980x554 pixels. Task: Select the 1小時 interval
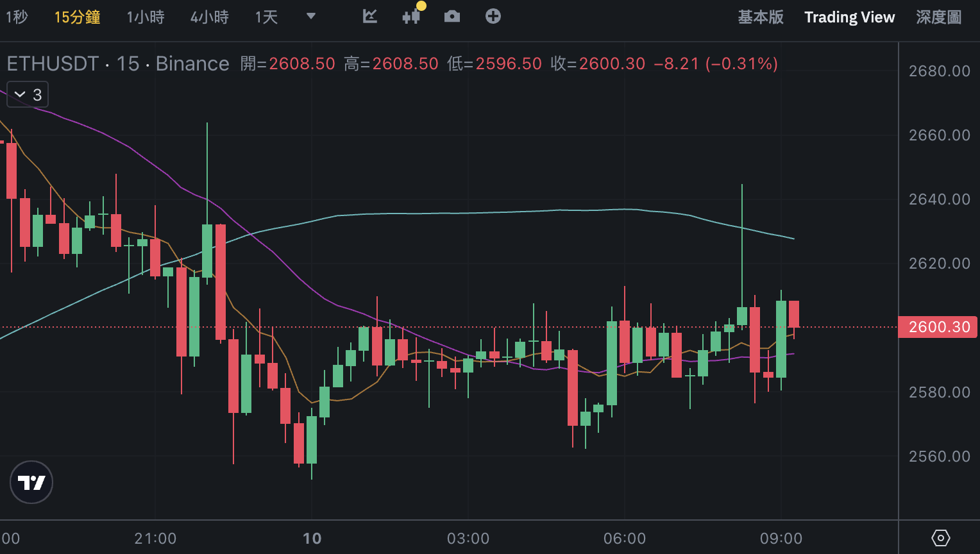tap(146, 17)
